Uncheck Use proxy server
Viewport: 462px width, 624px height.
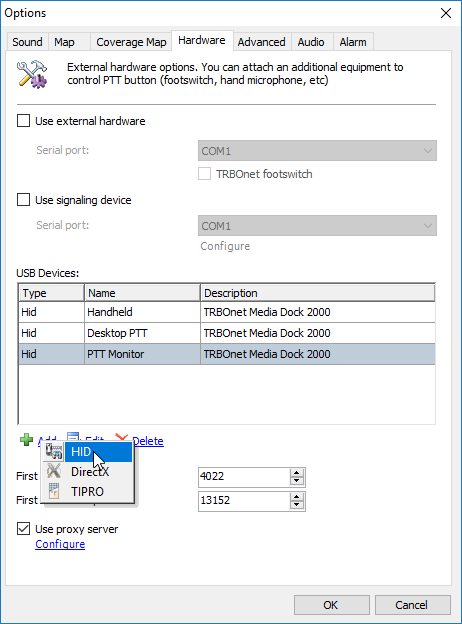(x=23, y=528)
